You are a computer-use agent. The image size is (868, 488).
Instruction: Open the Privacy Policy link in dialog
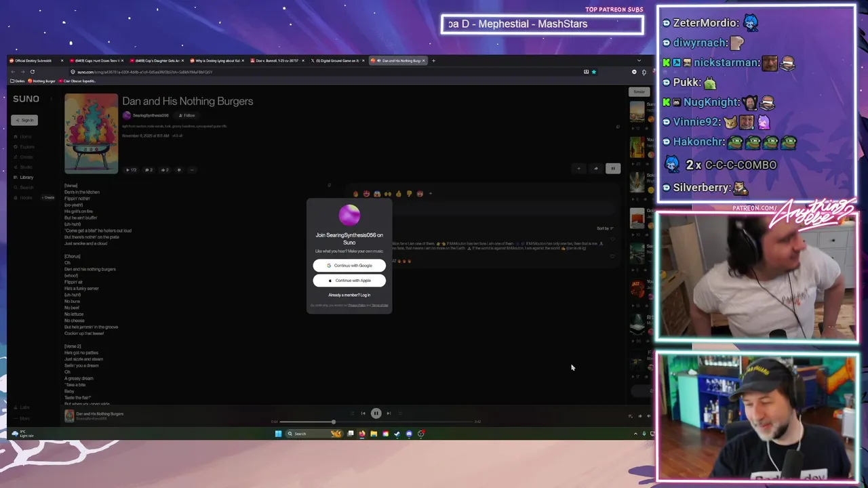(357, 305)
